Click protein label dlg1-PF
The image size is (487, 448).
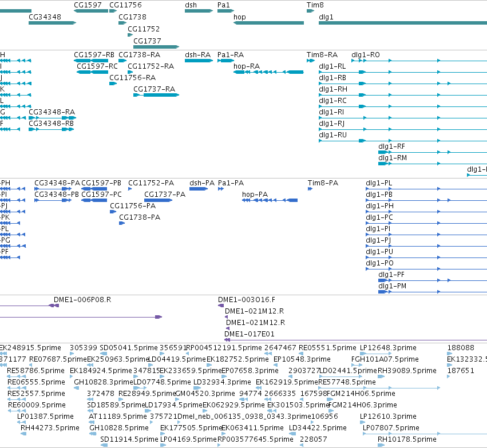391,275
